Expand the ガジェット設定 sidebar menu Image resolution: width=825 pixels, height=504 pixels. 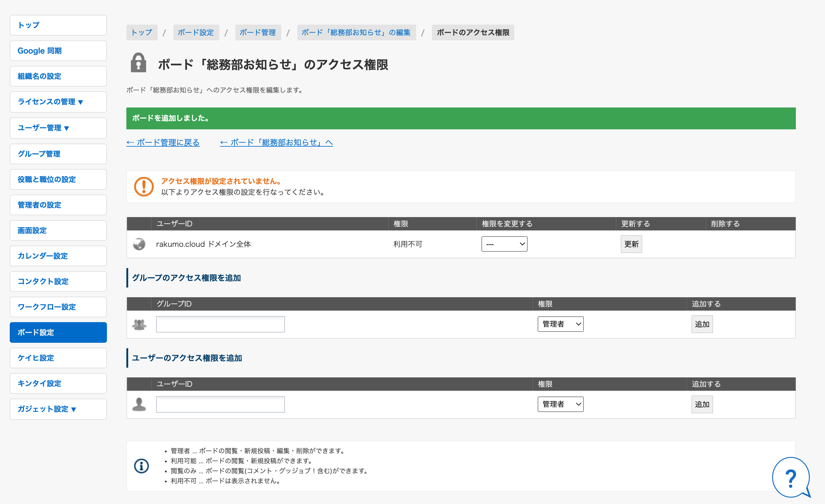click(x=58, y=409)
